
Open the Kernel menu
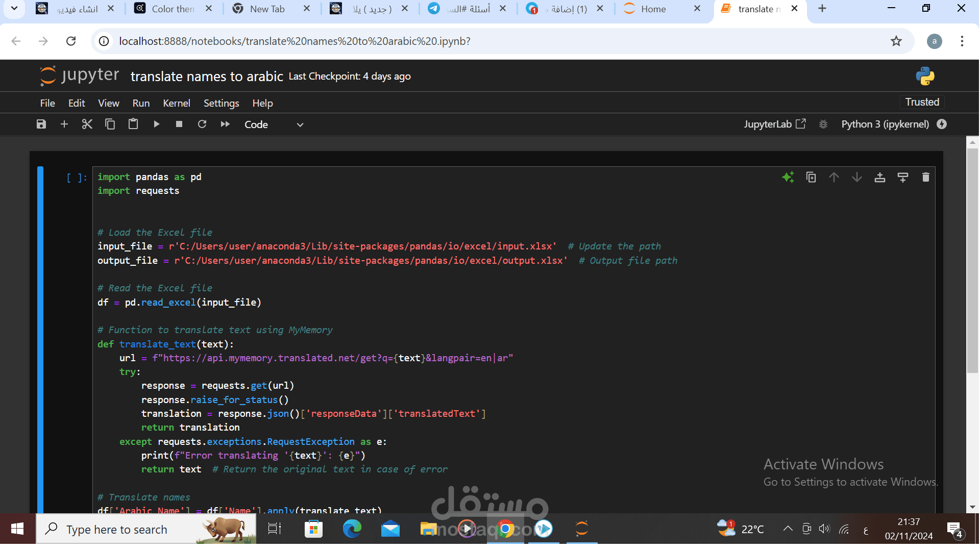point(176,103)
